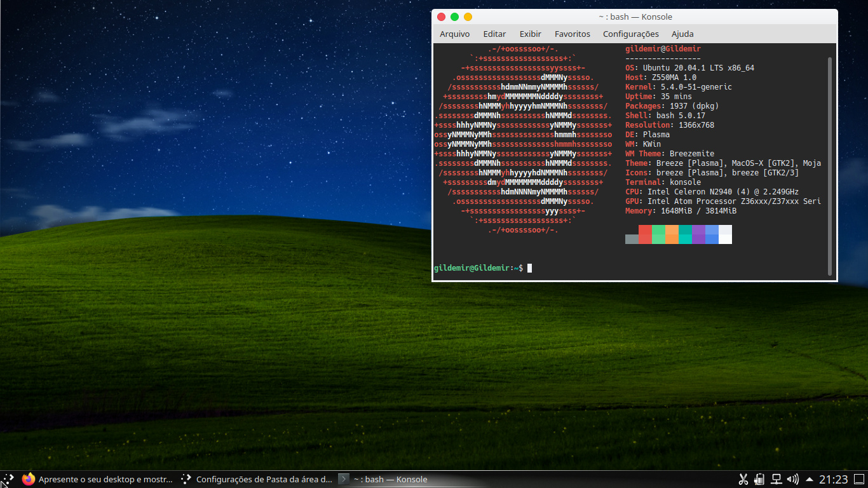The width and height of the screenshot is (868, 488).
Task: Click the 'OS: Ubuntu 20.04.1 LTS x86_64' line
Action: click(689, 68)
